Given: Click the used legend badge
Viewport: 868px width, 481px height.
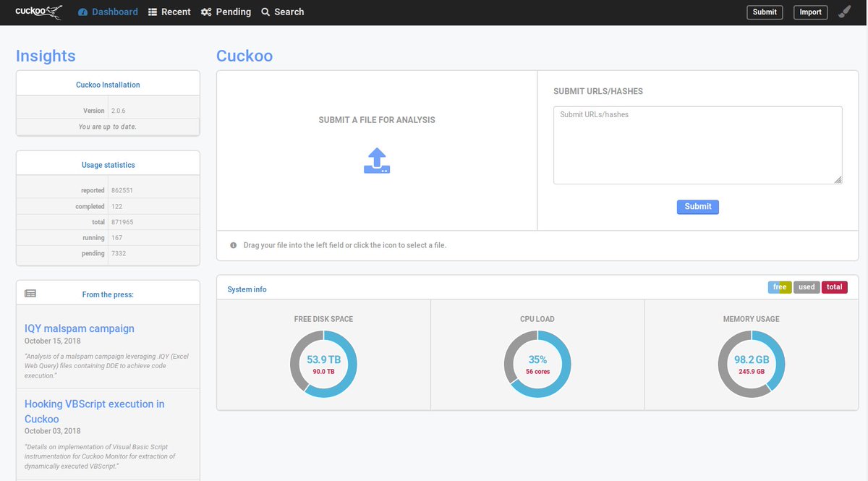Looking at the screenshot, I should pyautogui.click(x=807, y=287).
